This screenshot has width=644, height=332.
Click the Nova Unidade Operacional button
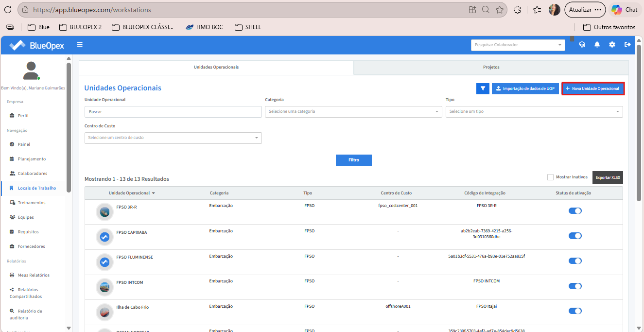[x=593, y=88]
